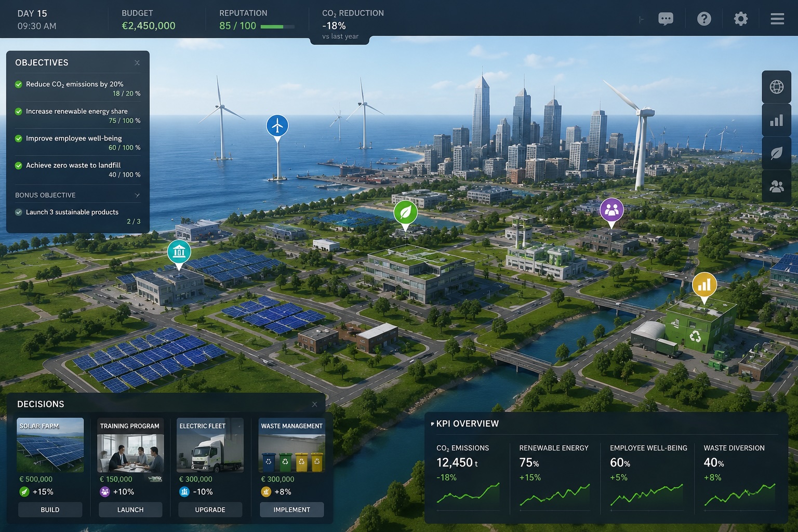Click purple people icon beside +10%
The width and height of the screenshot is (798, 532).
click(104, 491)
